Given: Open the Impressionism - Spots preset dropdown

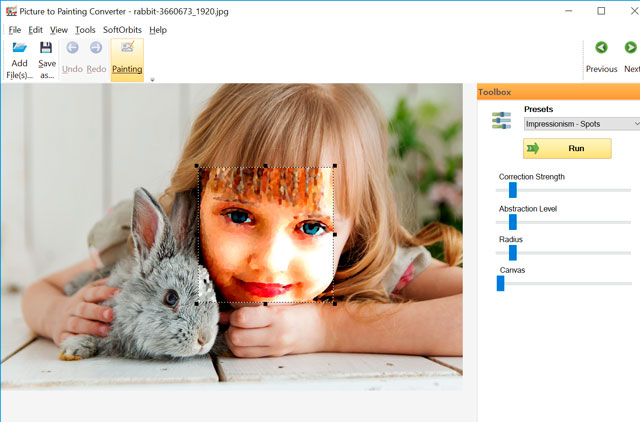Looking at the screenshot, I should (x=581, y=124).
